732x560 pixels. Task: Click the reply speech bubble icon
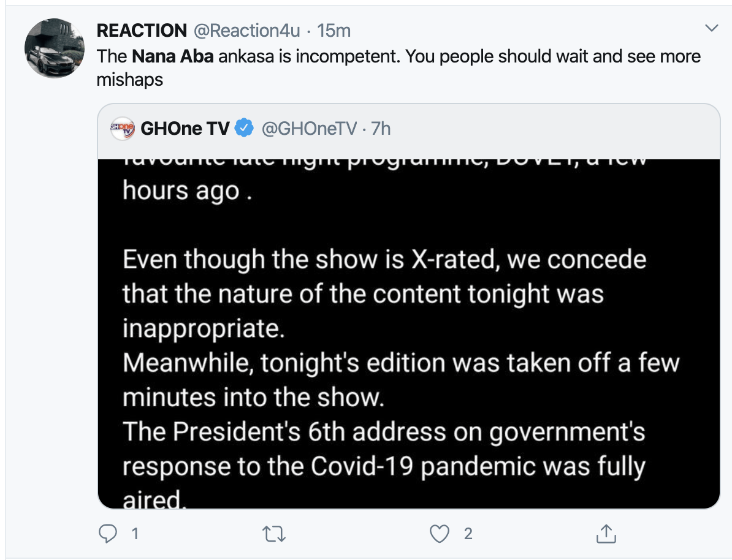coord(108,534)
